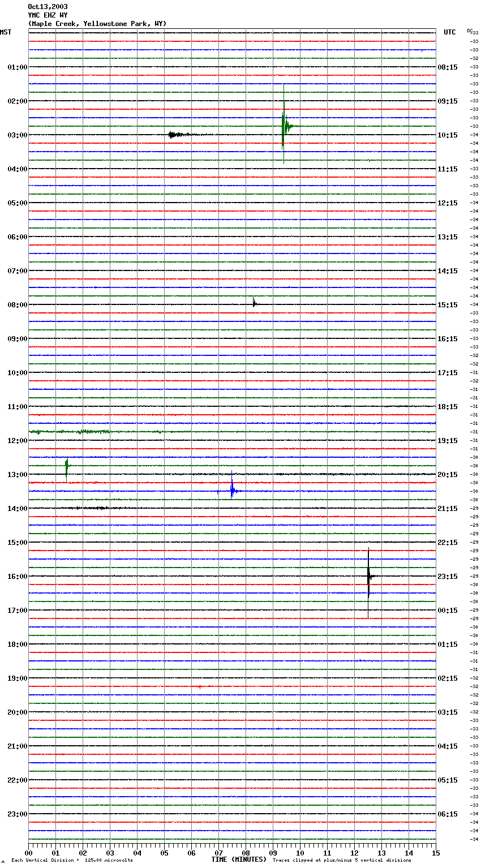Select the 02:00 MST row label
This screenshot has height=868, width=481.
tap(18, 101)
